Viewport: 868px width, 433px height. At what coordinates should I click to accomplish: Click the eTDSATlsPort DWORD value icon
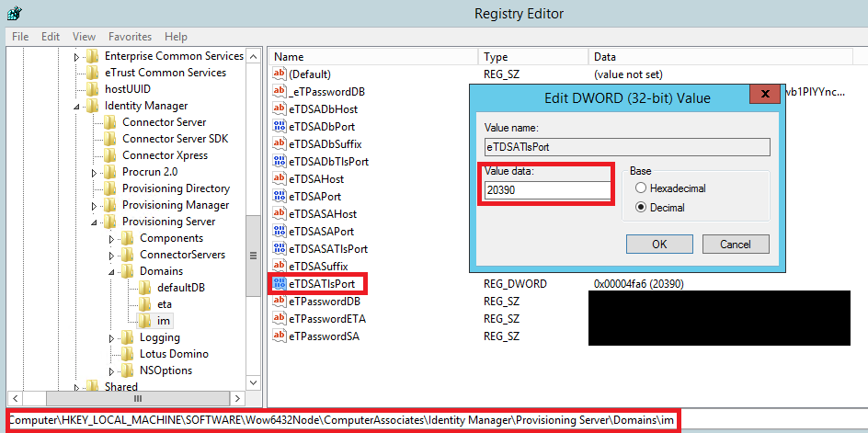tap(280, 284)
